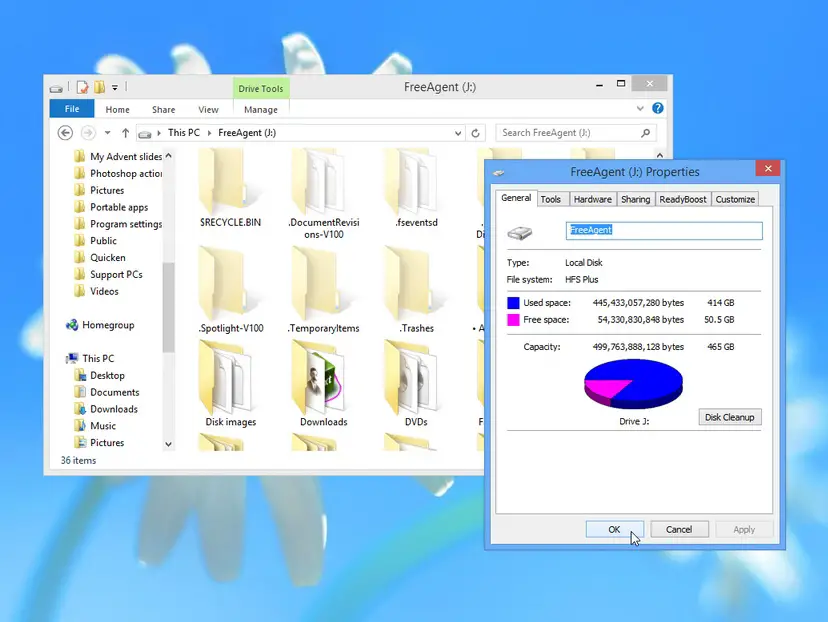Open Explorer Help question mark icon
This screenshot has height=622, width=828.
click(657, 108)
